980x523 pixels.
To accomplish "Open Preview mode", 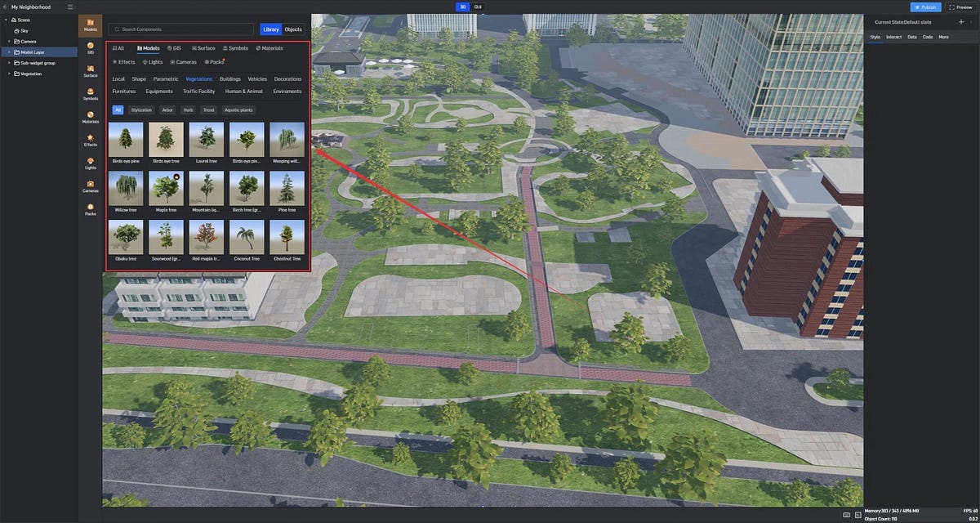I will (960, 7).
